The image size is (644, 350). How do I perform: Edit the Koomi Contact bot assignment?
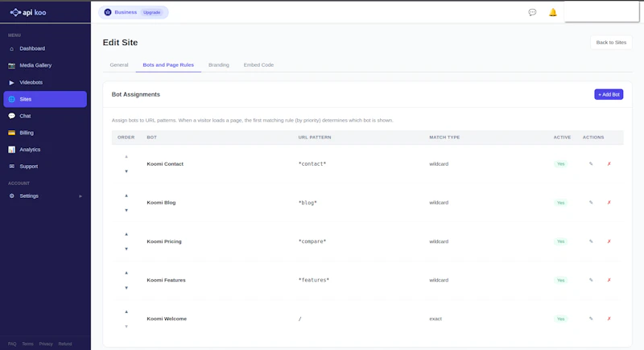591,163
